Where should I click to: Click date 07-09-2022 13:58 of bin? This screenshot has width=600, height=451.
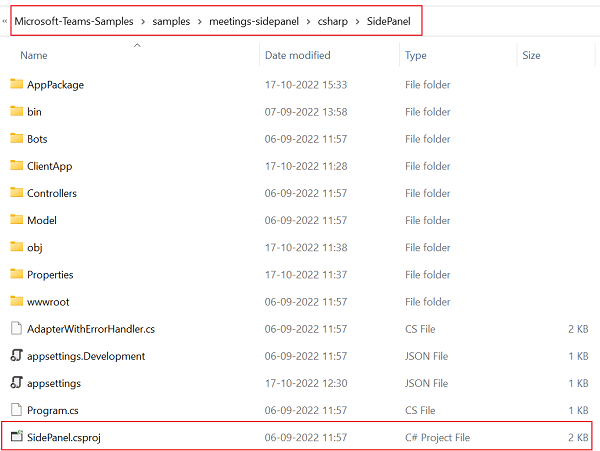(x=306, y=112)
